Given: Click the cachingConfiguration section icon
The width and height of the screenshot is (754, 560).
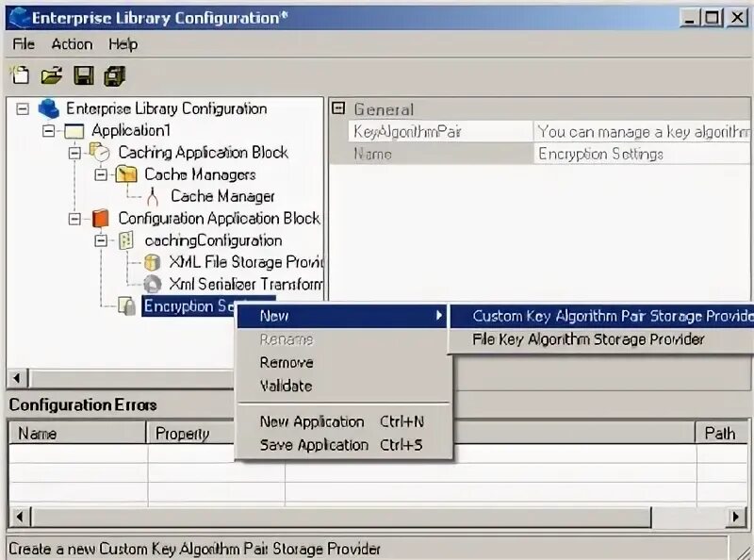Looking at the screenshot, I should coord(126,240).
